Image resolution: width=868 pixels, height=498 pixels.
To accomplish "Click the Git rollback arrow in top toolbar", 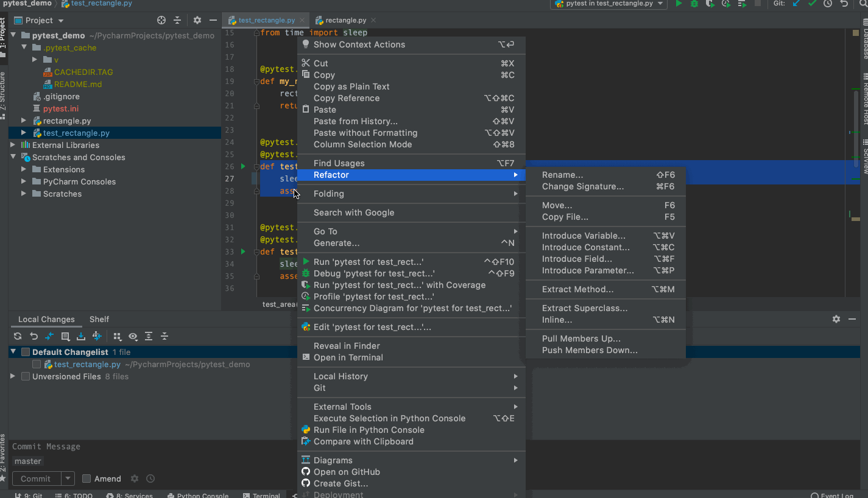I will tap(844, 4).
